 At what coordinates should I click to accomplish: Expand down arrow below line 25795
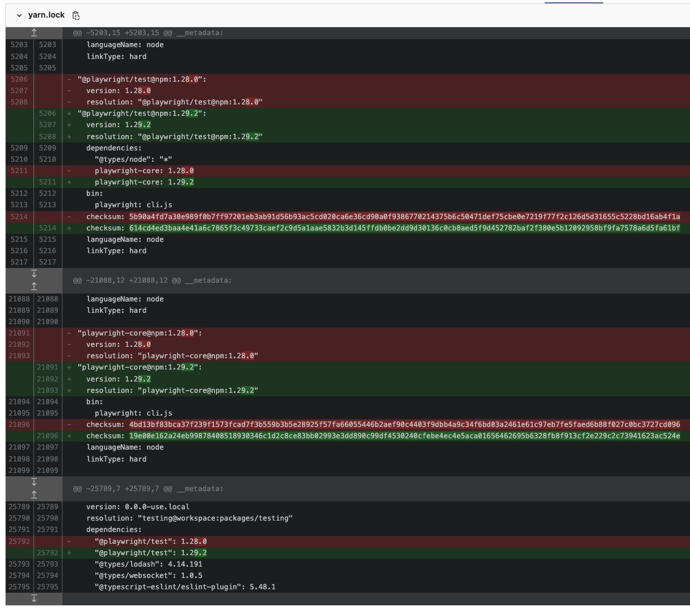tap(34, 598)
